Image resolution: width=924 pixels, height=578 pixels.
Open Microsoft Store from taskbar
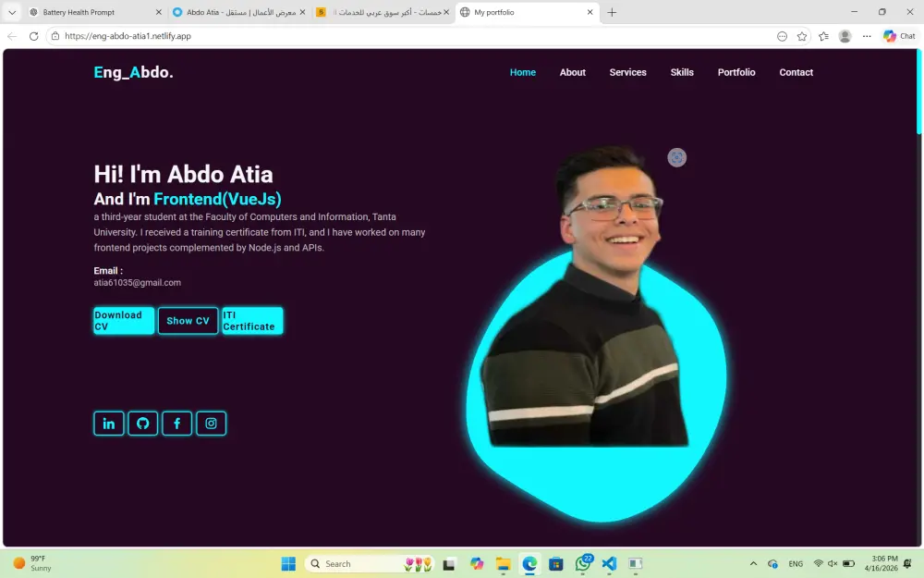click(x=555, y=564)
